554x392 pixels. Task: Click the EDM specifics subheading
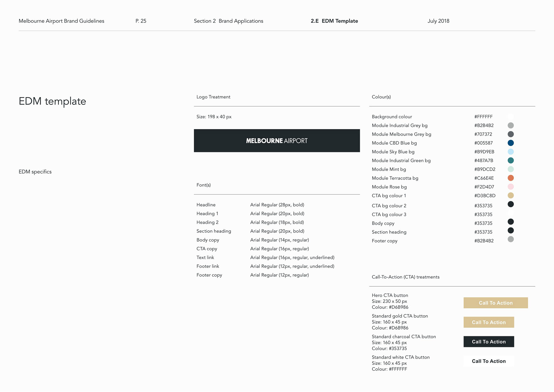coord(35,172)
